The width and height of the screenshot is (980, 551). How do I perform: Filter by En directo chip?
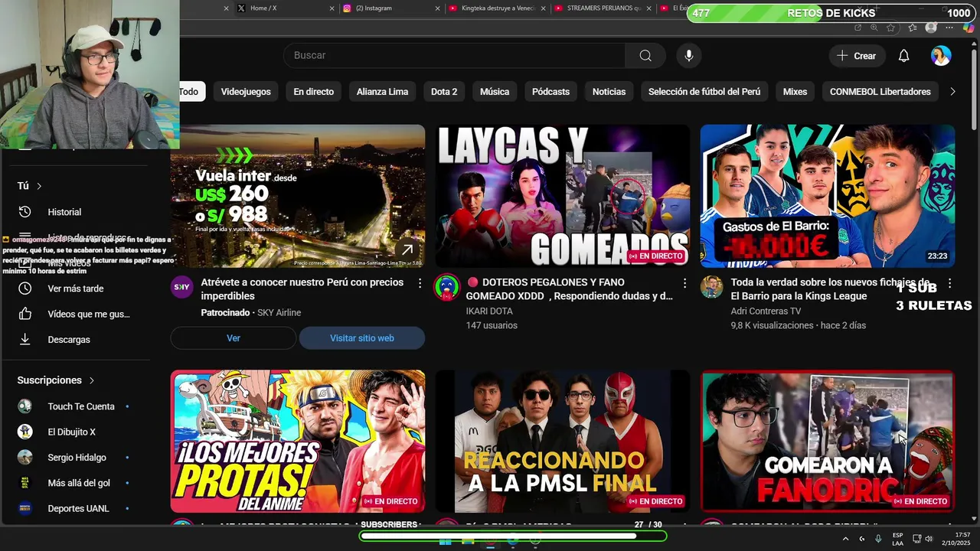[x=314, y=92]
